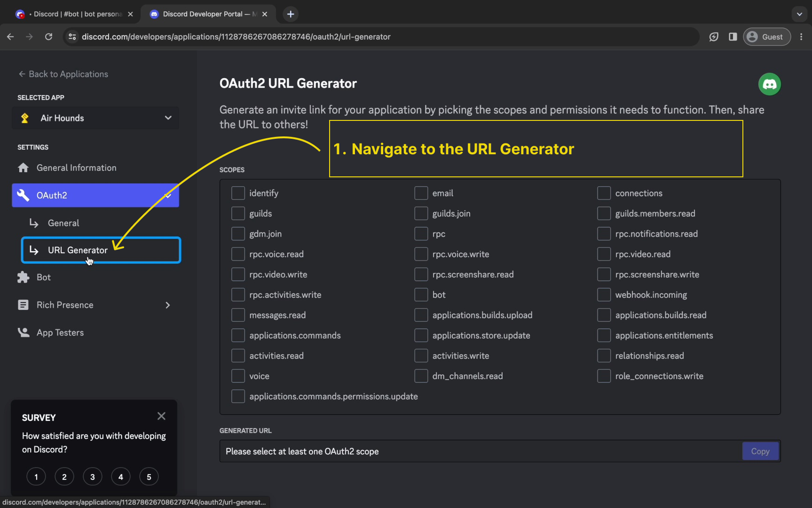Image resolution: width=812 pixels, height=508 pixels.
Task: Click the App Testers people icon
Action: pyautogui.click(x=23, y=333)
